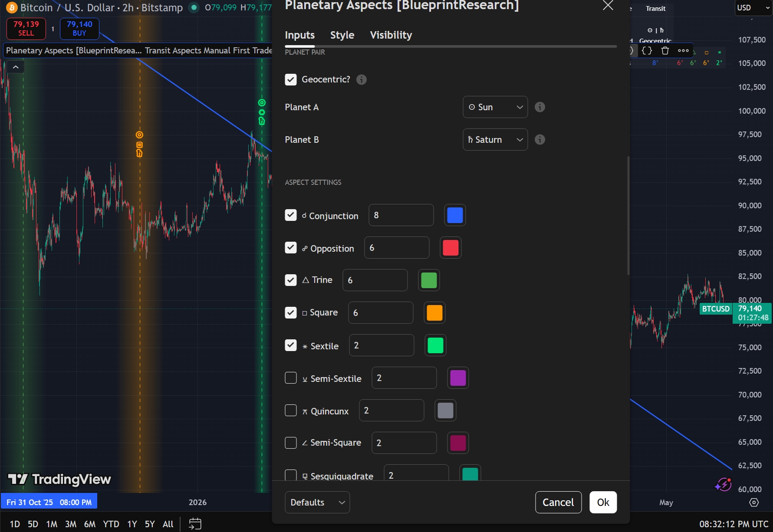Click the Conjunction orb input field
Image resolution: width=773 pixels, height=532 pixels.
401,215
